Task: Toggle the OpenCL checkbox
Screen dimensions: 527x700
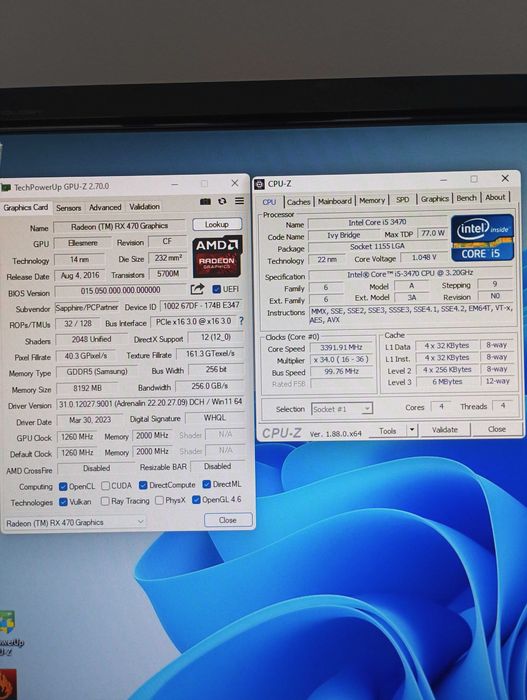Action: [63, 486]
